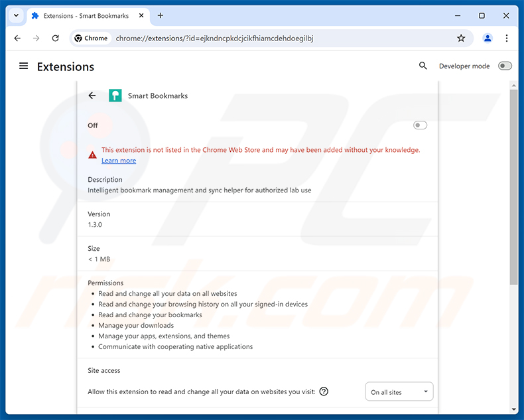Screen dimensions: 524x420
Task: Close the Chrome window
Action: tap(506, 15)
